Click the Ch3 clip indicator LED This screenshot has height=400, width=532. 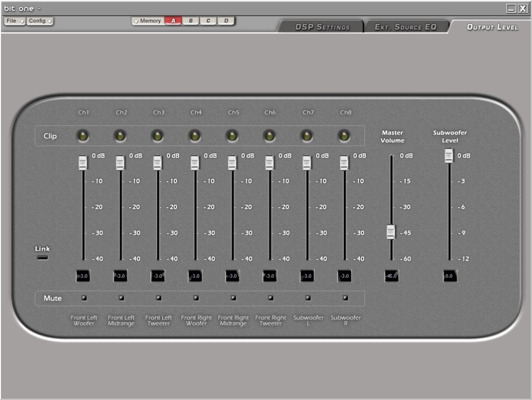(x=158, y=136)
